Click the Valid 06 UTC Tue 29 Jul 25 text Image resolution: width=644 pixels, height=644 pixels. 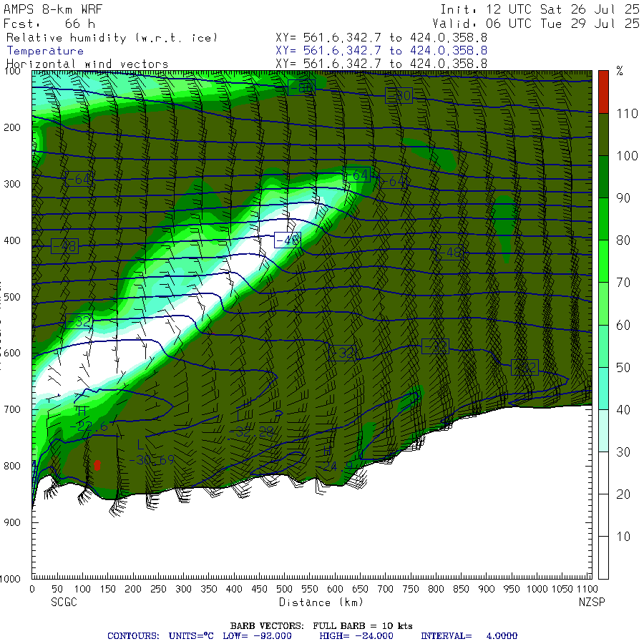(536, 24)
